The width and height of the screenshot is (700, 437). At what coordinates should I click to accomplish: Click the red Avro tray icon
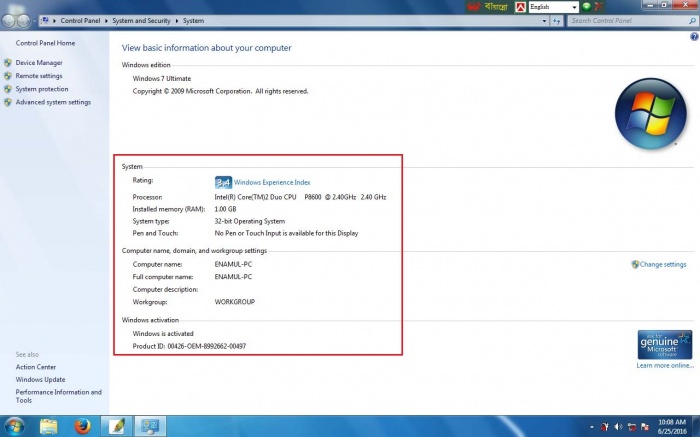click(605, 427)
